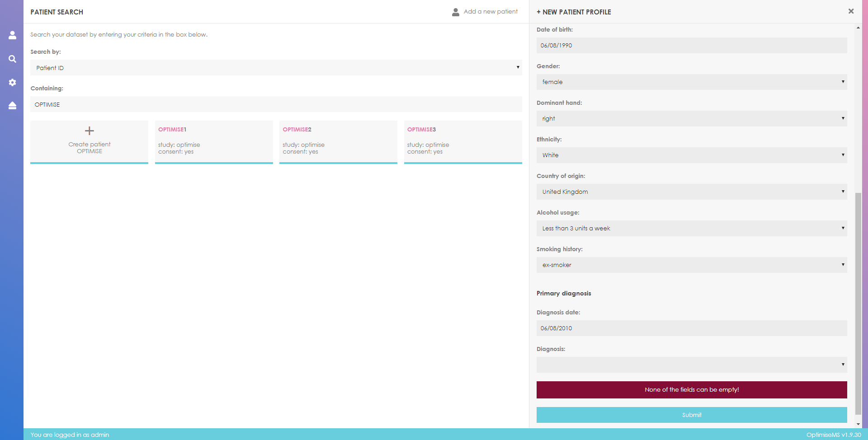Edit the Diagnosis date field
868x440 pixels.
tap(692, 328)
